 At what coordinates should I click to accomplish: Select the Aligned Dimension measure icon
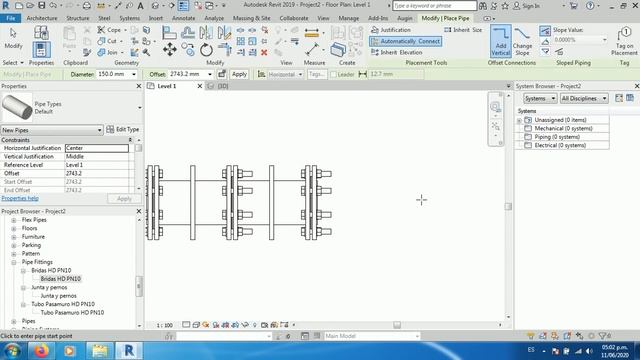(312, 50)
